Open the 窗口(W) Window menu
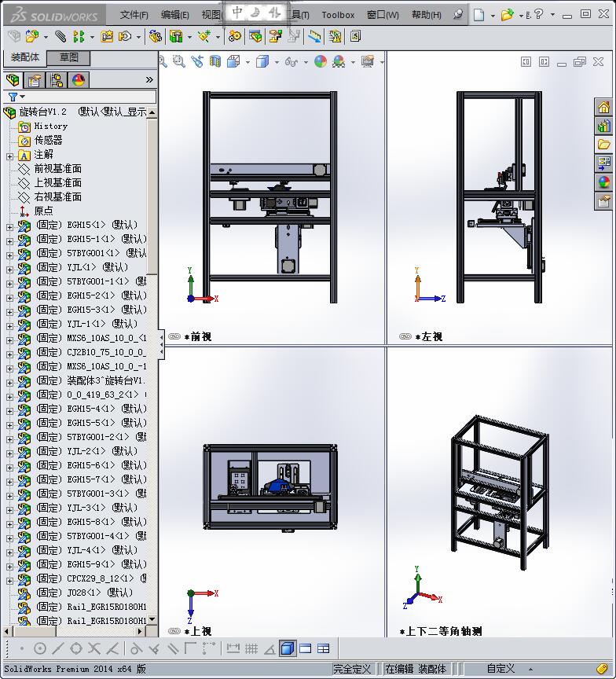 tap(383, 15)
